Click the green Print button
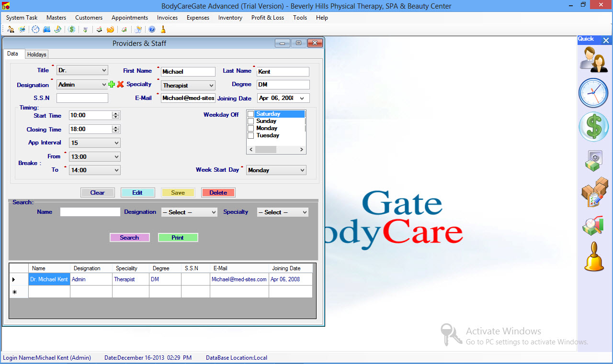Image resolution: width=613 pixels, height=364 pixels. [178, 238]
